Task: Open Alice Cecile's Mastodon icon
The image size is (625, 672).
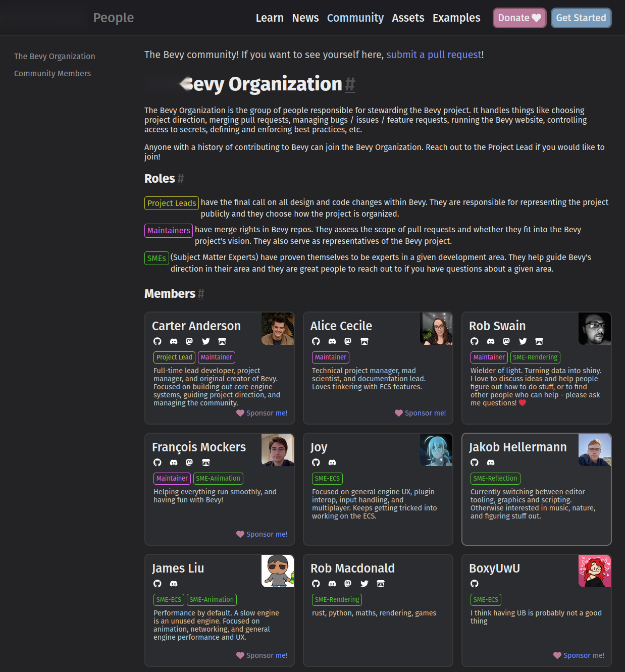Action: [x=348, y=341]
